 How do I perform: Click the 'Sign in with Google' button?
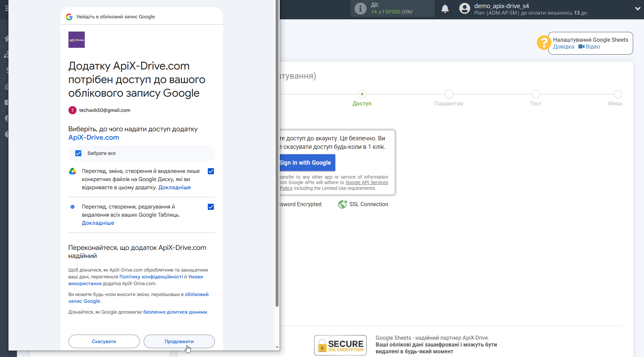click(x=307, y=163)
